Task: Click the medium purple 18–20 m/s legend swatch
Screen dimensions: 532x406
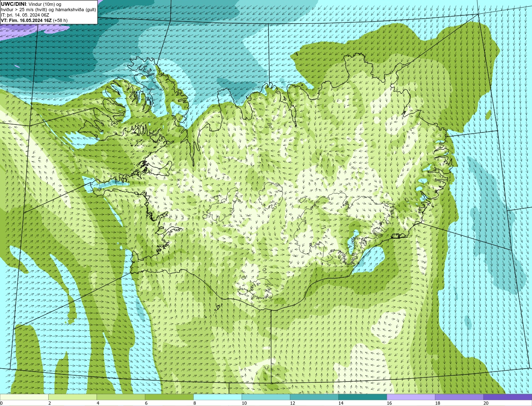Action: [459, 397]
